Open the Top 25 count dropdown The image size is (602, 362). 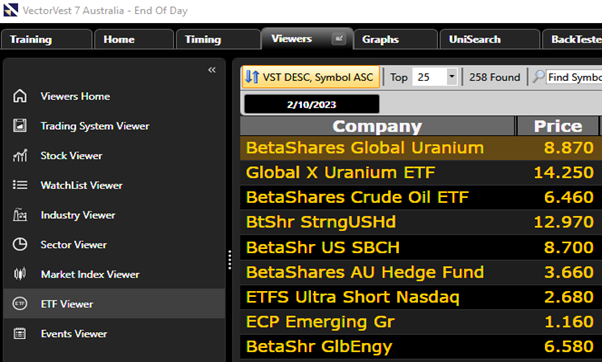(x=452, y=77)
